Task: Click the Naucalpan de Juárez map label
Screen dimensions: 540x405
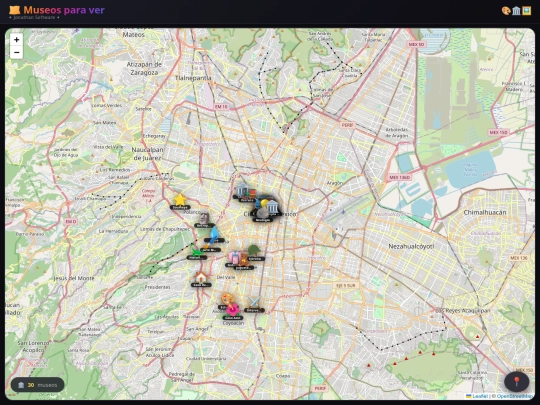Action: point(148,154)
